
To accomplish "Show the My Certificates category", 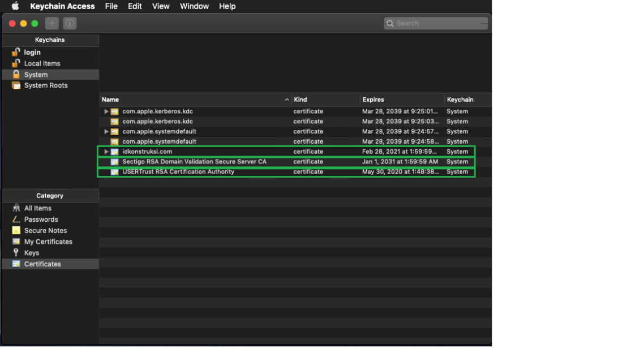I will point(48,242).
